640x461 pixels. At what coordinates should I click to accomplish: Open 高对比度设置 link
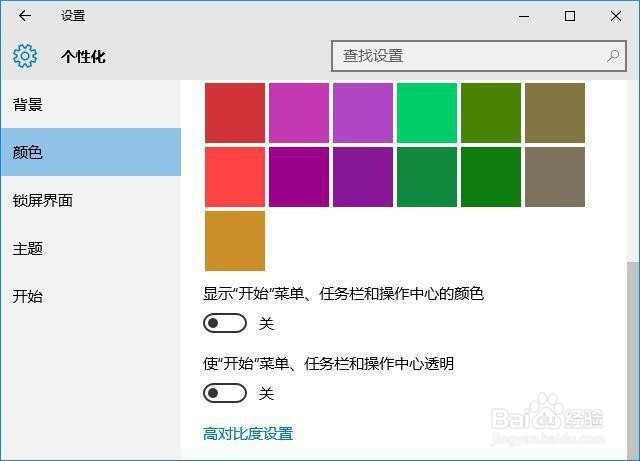coord(248,434)
